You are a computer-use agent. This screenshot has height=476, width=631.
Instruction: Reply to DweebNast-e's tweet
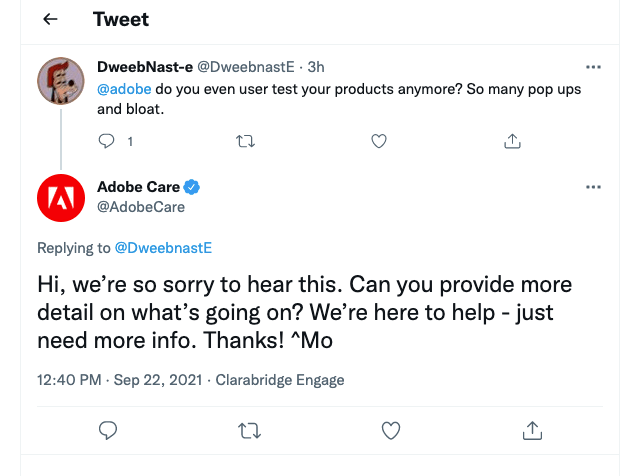coord(109,141)
